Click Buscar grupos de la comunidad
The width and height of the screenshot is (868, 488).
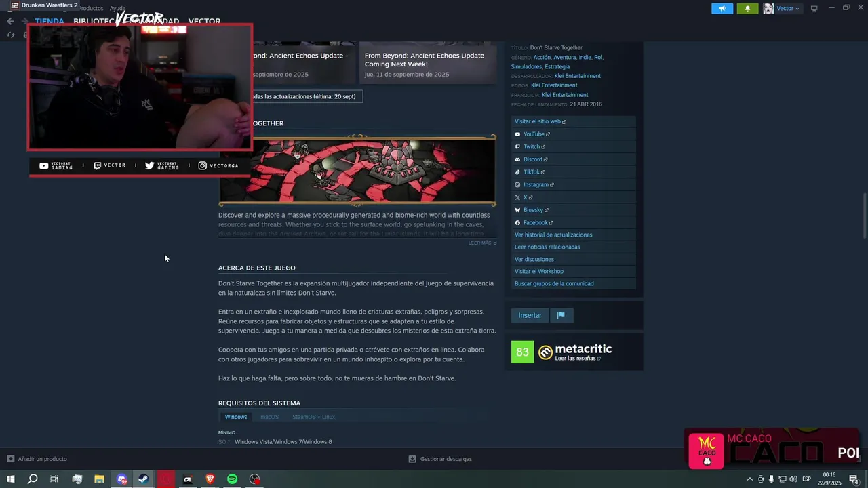[x=574, y=284]
